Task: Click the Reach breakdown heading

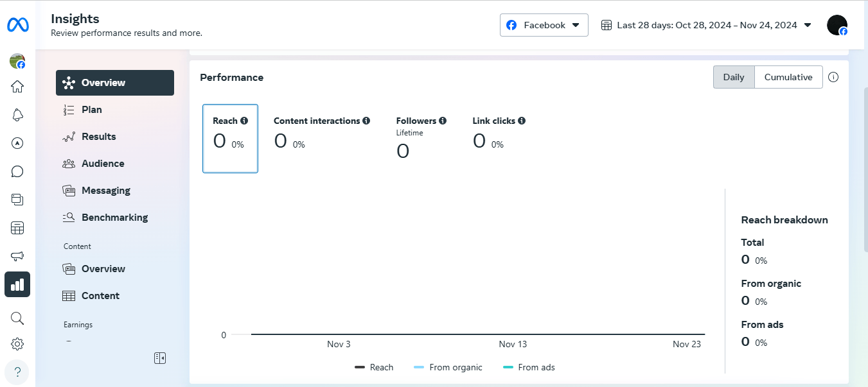Action: click(784, 220)
